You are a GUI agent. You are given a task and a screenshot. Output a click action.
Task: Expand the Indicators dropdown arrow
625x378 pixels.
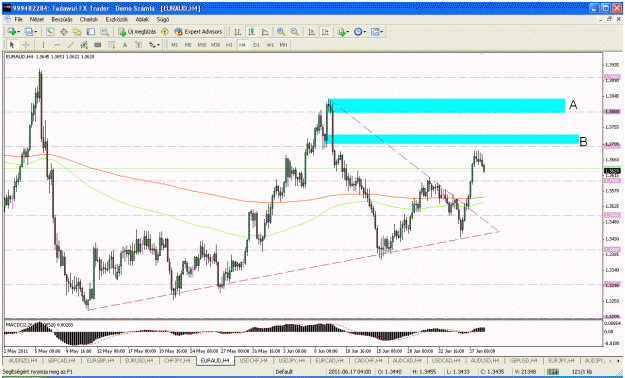(x=348, y=32)
